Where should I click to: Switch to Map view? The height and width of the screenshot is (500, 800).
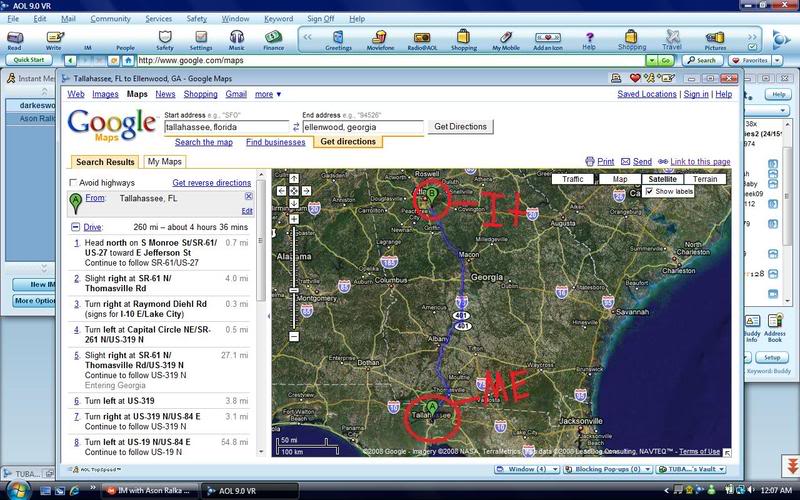tap(620, 179)
